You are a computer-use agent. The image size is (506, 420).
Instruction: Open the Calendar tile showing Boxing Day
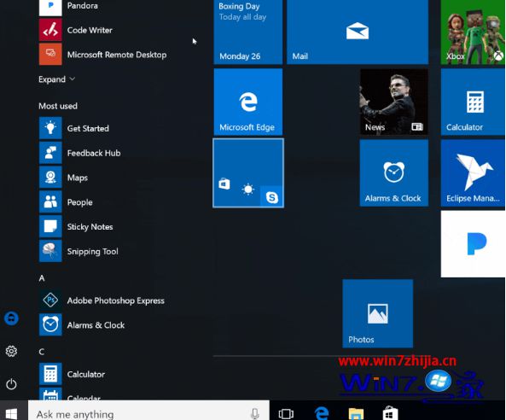pos(247,32)
